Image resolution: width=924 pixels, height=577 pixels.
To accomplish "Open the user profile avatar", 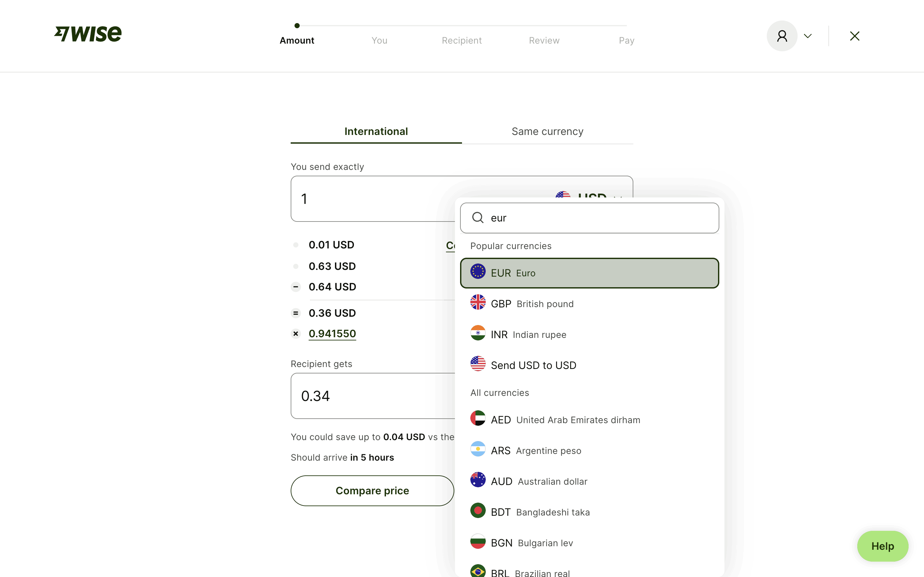I will [782, 36].
